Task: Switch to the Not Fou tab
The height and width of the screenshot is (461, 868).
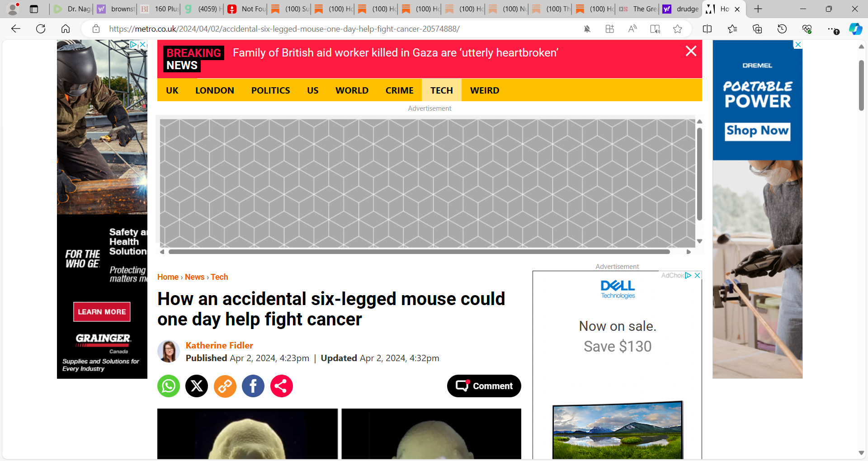Action: 246,9
